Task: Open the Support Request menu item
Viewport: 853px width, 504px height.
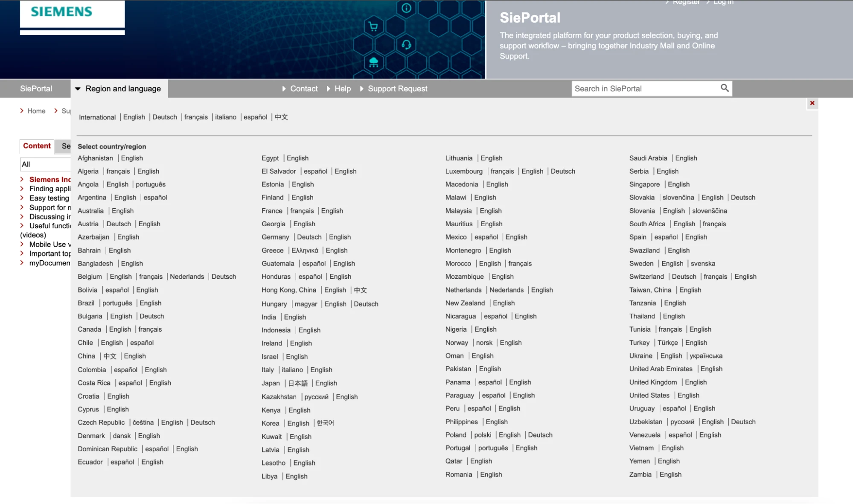Action: [x=397, y=89]
